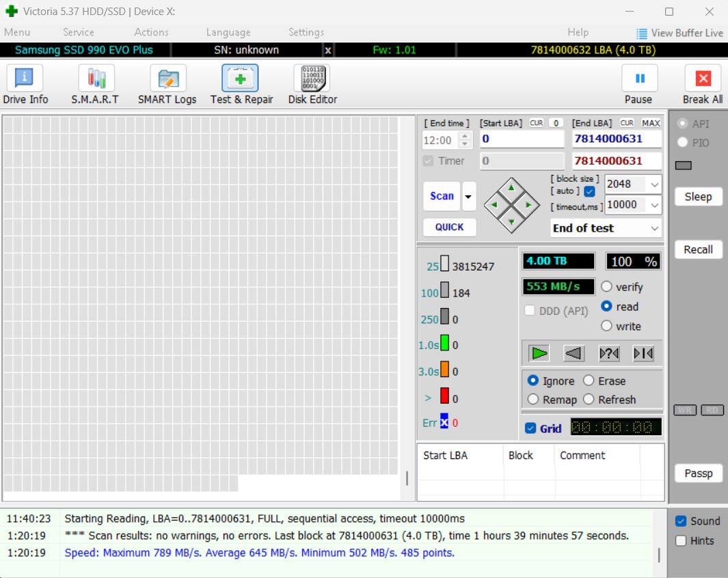Open the Service menu
This screenshot has width=728, height=578.
[x=78, y=32]
